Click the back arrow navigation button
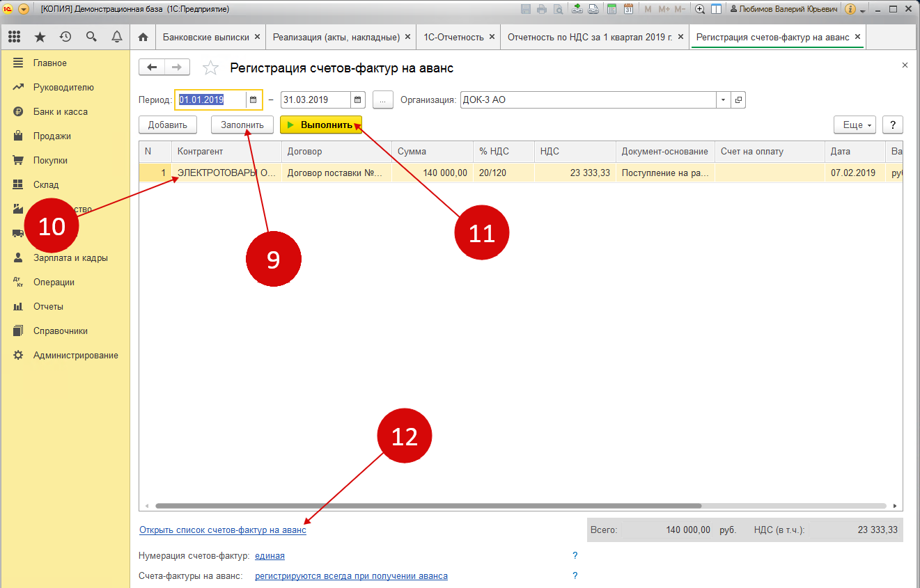Image resolution: width=920 pixels, height=588 pixels. pyautogui.click(x=153, y=67)
